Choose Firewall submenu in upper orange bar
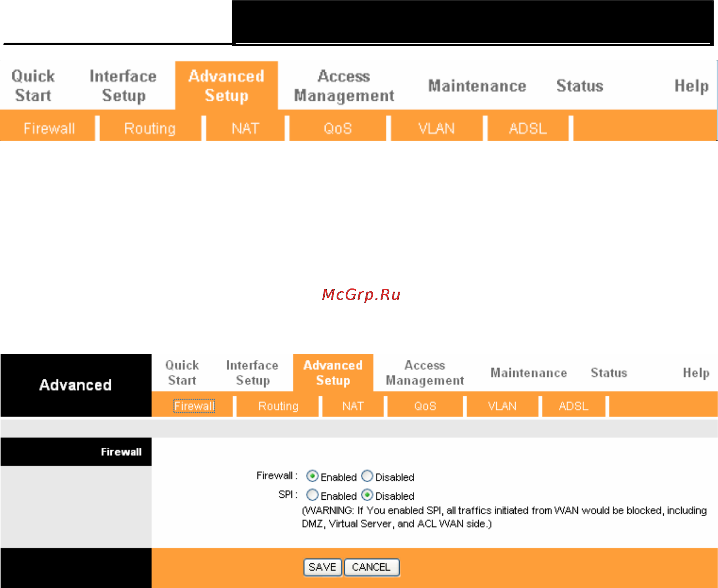The height and width of the screenshot is (588, 718). coord(49,128)
